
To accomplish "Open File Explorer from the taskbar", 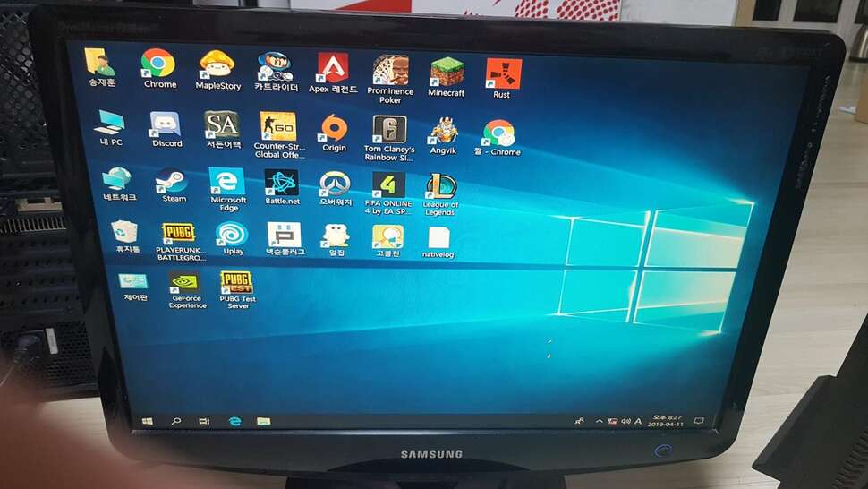I will [264, 422].
